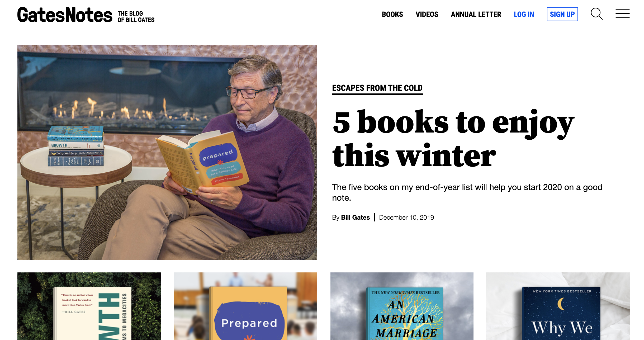Open An American Marriage book thumbnail
Screen dimensions: 644x340
click(402, 306)
